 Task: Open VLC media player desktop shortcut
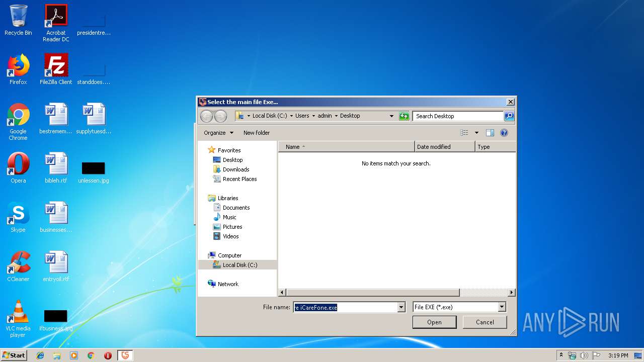click(18, 319)
